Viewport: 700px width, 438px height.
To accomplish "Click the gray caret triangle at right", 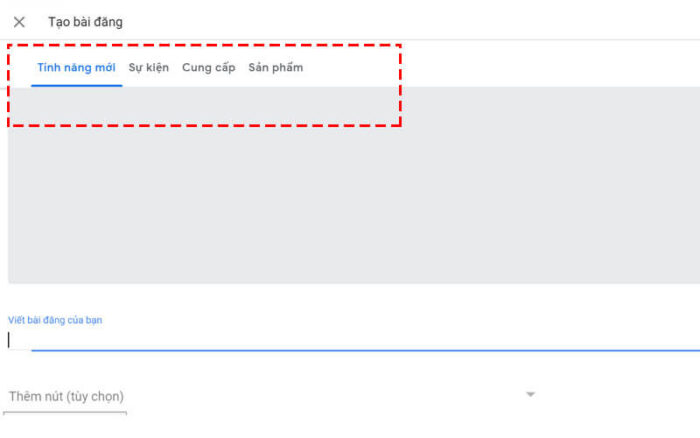I will coord(530,394).
